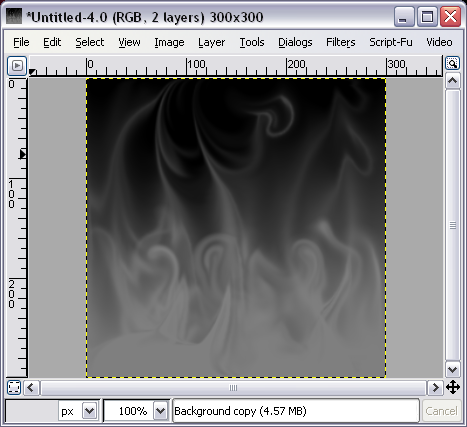Click the smoke image canvas
Image resolution: width=467 pixels, height=427 pixels.
(236, 228)
